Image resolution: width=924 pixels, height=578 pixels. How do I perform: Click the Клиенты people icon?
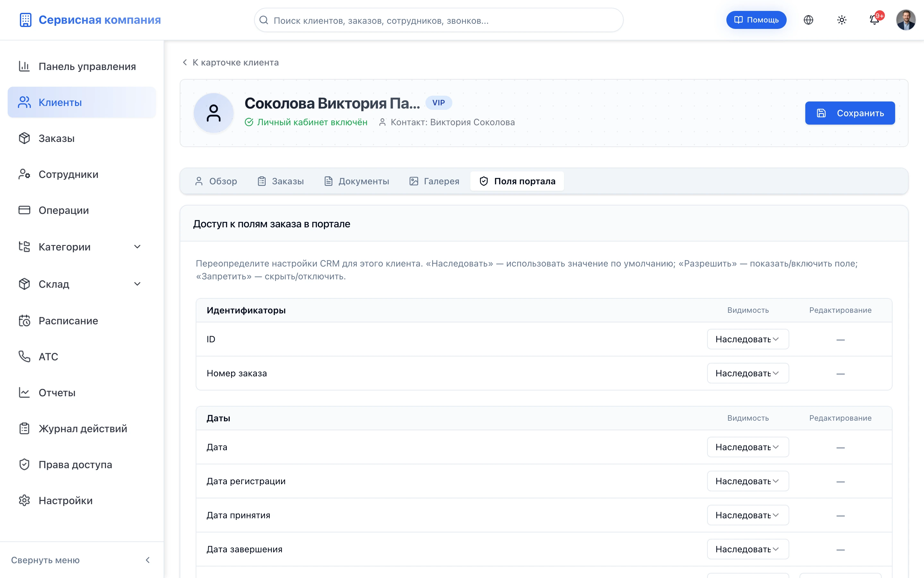pyautogui.click(x=24, y=102)
